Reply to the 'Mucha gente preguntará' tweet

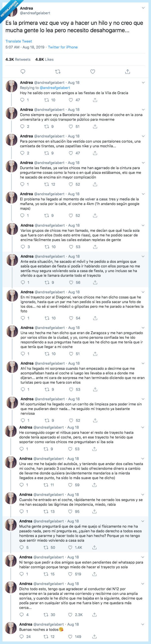pos(22,547)
